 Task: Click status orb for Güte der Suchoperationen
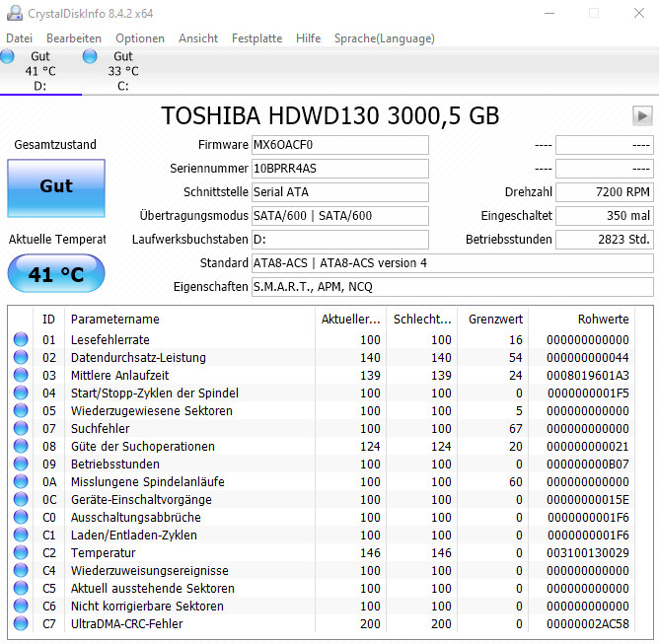point(21,446)
